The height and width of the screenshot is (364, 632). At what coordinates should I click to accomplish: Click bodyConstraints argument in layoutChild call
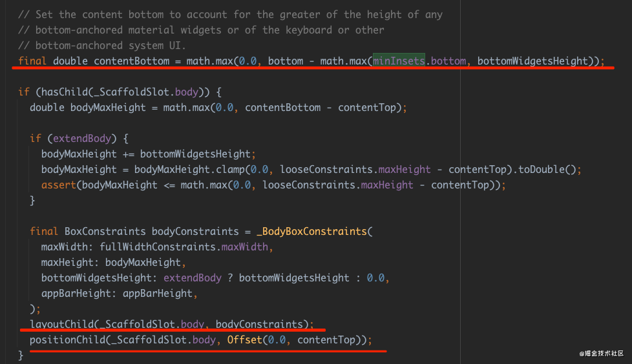pos(259,324)
